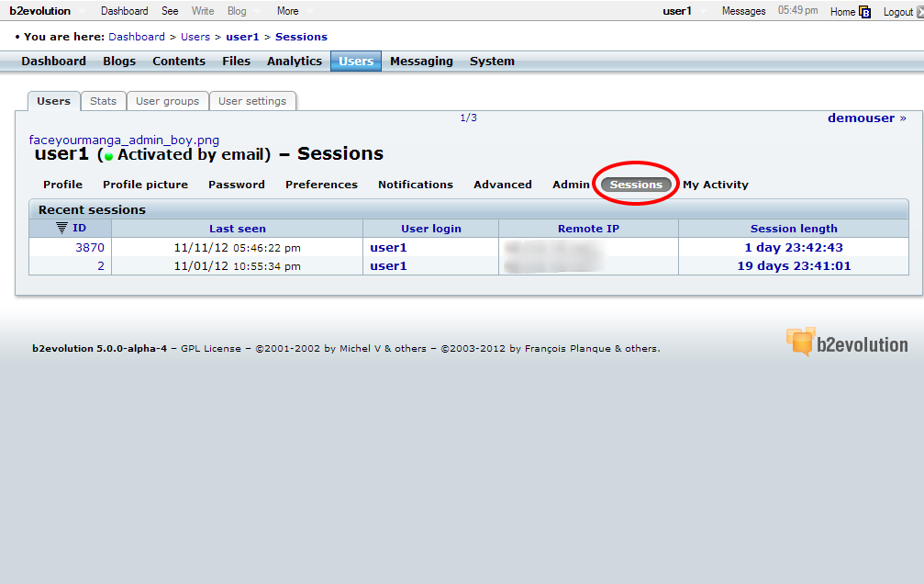Select the highlighted Sessions tab
Screen dimensions: 924x584
pyautogui.click(x=636, y=185)
